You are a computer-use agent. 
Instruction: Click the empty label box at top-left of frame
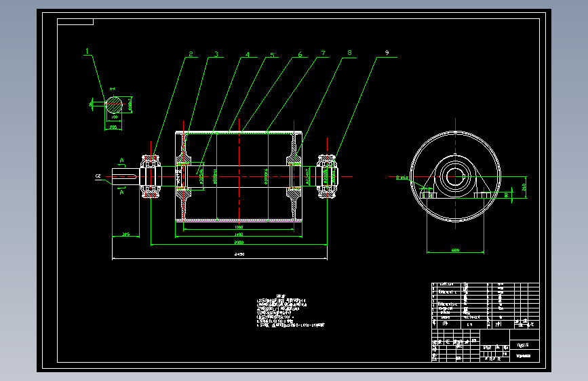tap(75, 22)
